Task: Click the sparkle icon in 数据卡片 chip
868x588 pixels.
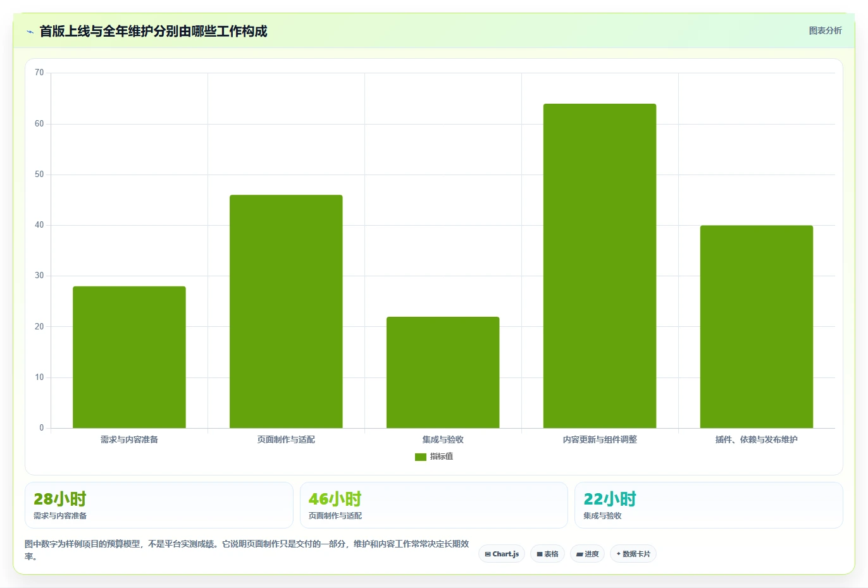Action: click(x=618, y=554)
